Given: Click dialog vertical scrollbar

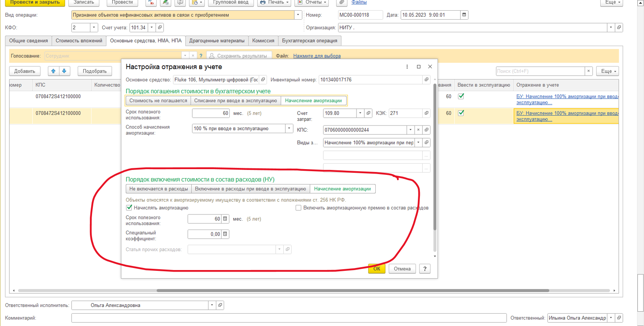Looking at the screenshot, I should pyautogui.click(x=435, y=157).
